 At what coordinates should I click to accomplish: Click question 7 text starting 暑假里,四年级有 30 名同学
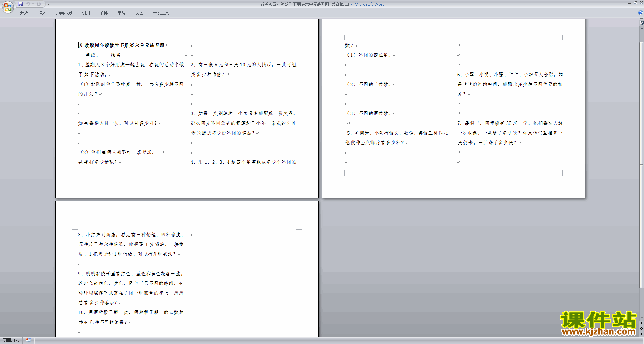pos(510,133)
